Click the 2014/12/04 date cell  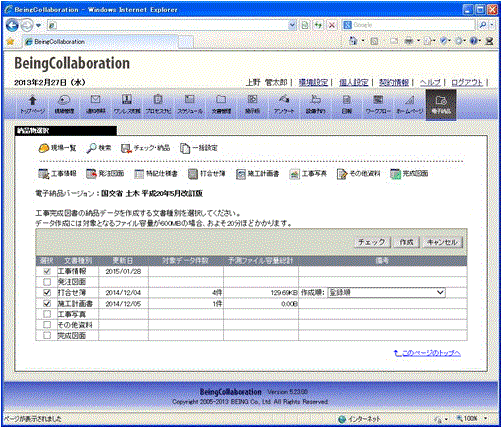click(x=123, y=293)
